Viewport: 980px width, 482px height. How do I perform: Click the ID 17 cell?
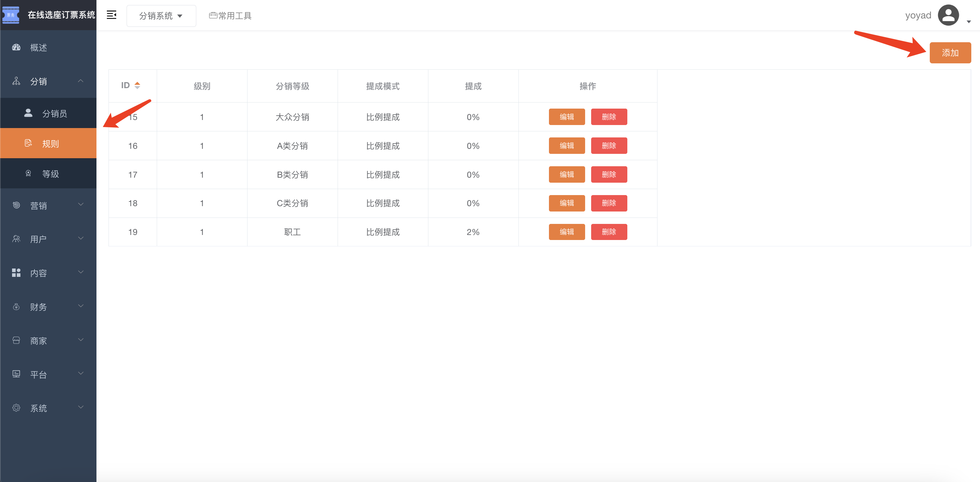click(x=133, y=175)
